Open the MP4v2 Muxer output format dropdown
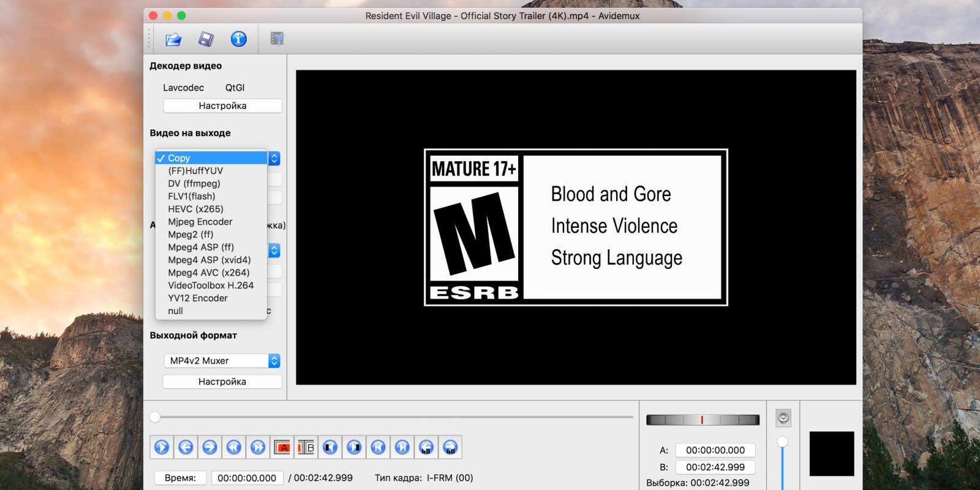 222,361
